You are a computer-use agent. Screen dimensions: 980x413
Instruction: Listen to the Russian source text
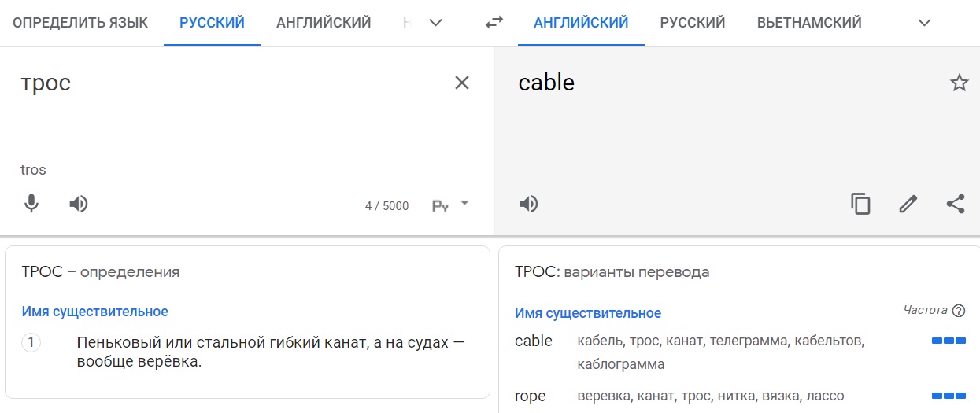(x=79, y=205)
